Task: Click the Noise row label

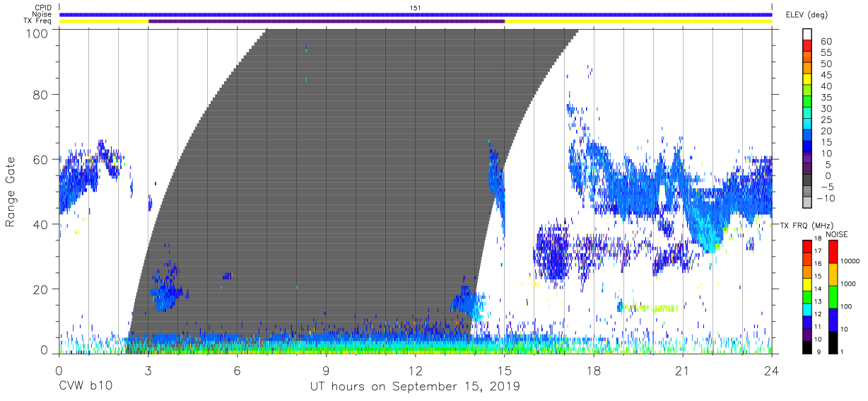Action: pos(42,14)
